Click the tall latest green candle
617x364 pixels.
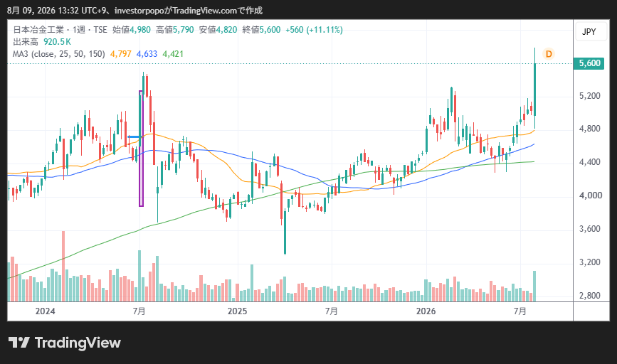point(534,90)
